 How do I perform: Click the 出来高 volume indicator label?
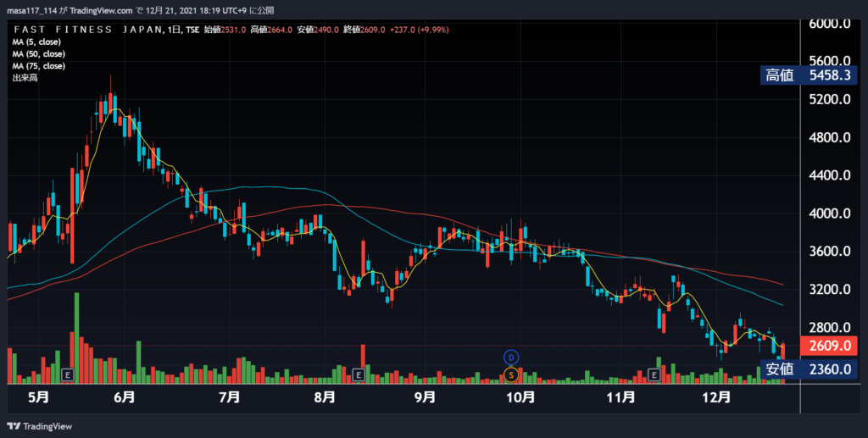(x=25, y=78)
